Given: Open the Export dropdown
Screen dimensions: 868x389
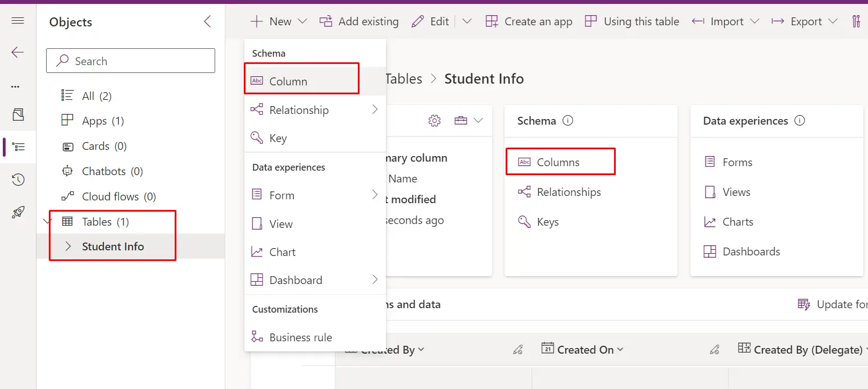Looking at the screenshot, I should (x=834, y=21).
